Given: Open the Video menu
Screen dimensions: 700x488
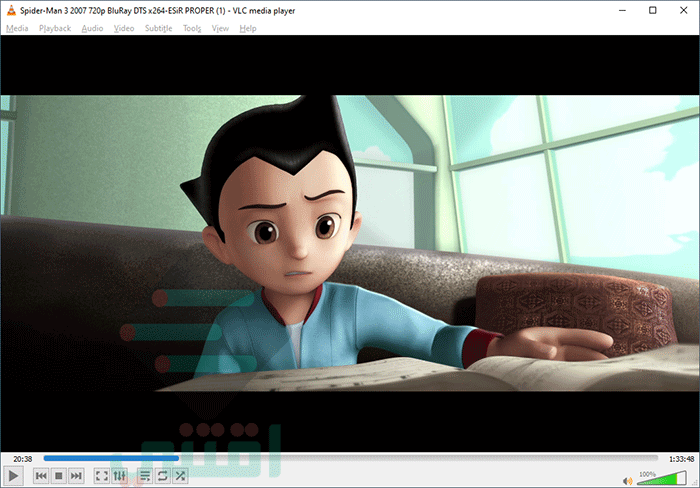Looking at the screenshot, I should pyautogui.click(x=124, y=28).
